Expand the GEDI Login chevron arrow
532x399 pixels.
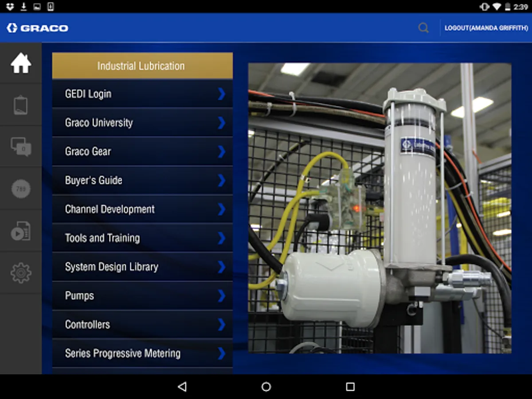tap(222, 94)
